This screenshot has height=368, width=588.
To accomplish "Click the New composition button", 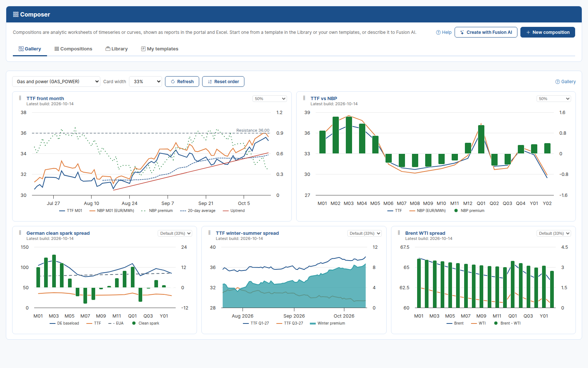I will (x=548, y=32).
